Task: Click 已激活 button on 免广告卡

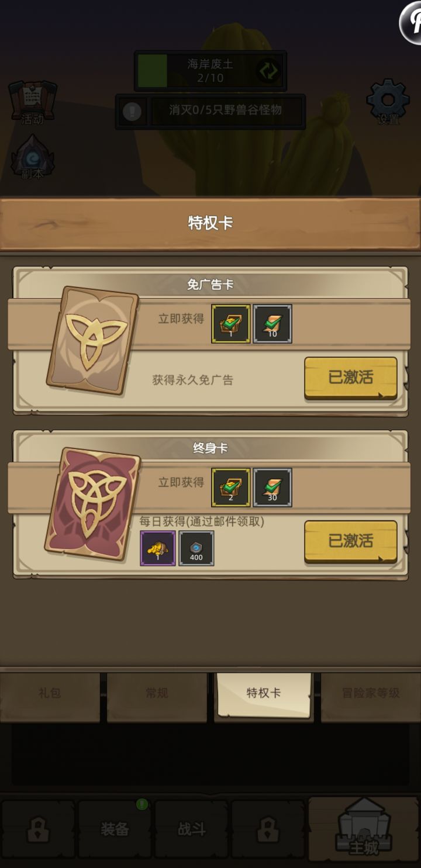Action: [x=351, y=378]
